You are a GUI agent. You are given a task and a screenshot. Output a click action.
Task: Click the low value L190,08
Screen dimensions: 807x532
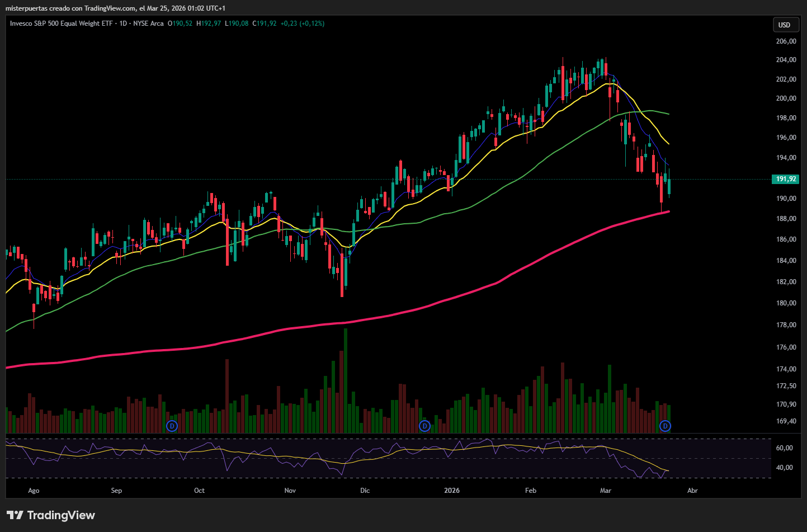tap(237, 23)
